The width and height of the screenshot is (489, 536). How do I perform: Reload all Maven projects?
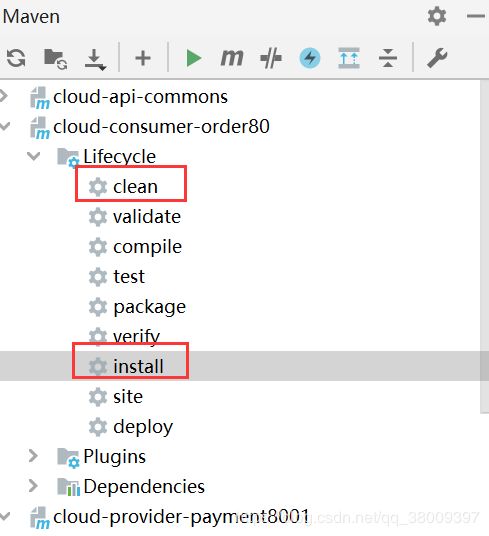pyautogui.click(x=16, y=58)
